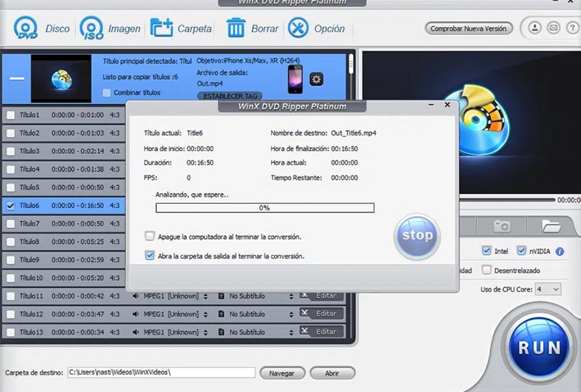The height and width of the screenshot is (392, 581).
Task: Close the conversion progress dialog
Action: point(447,105)
